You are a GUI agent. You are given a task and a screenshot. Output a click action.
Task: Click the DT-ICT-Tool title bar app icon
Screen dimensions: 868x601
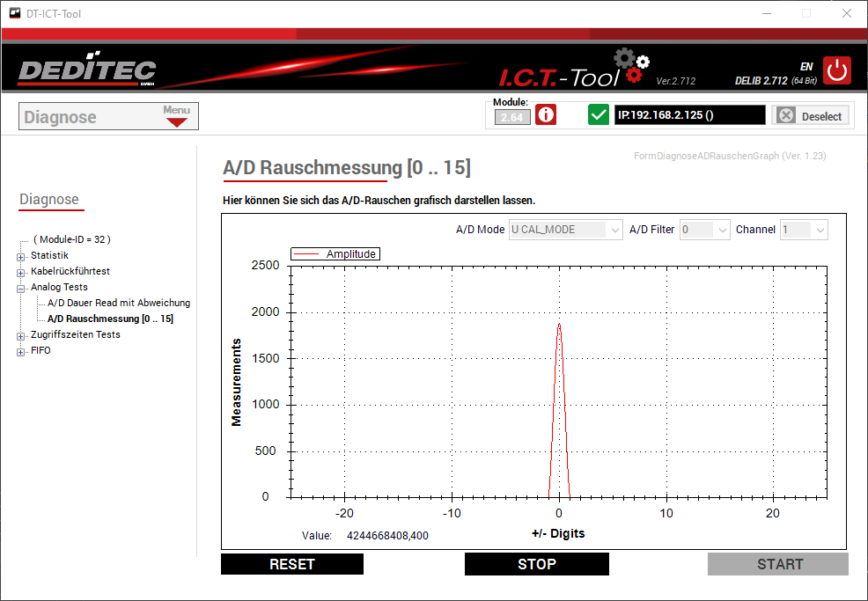tap(14, 13)
